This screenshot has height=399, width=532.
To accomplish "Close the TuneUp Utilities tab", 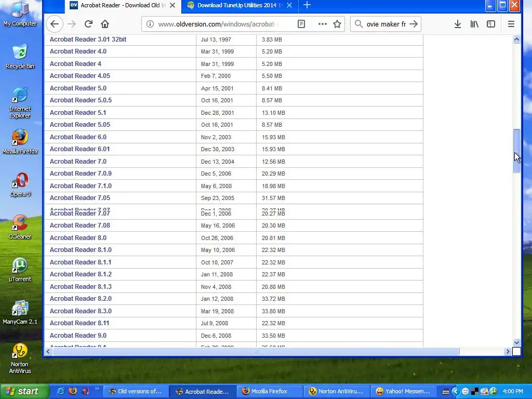I will click(x=289, y=5).
